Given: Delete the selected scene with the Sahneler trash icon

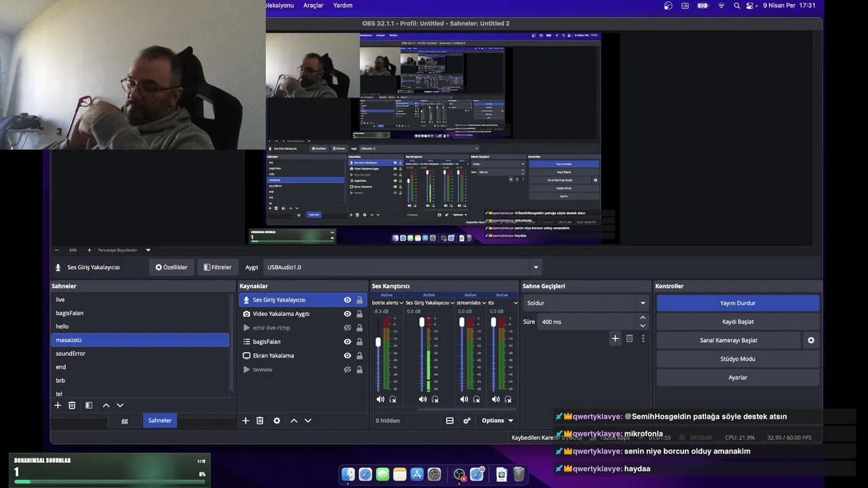Looking at the screenshot, I should [72, 405].
